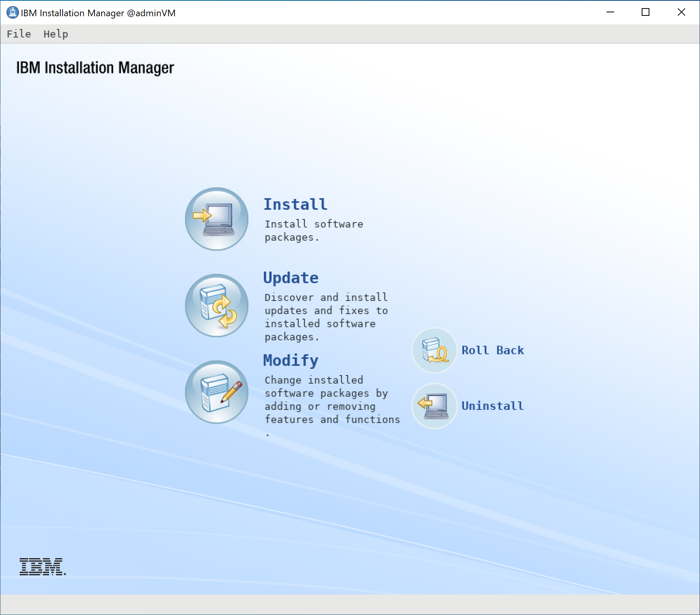This screenshot has height=615, width=700.
Task: Click the IBM Installation Manager heading
Action: [95, 67]
